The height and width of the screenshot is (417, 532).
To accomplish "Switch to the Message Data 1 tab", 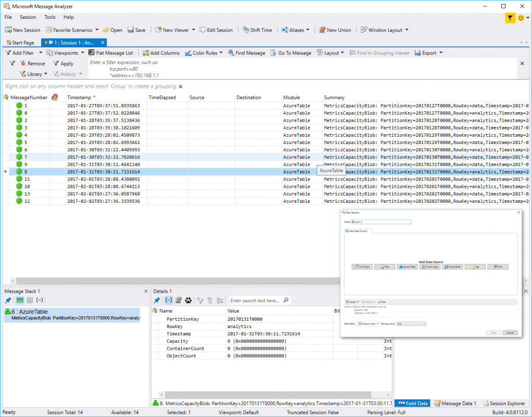I will 456,403.
